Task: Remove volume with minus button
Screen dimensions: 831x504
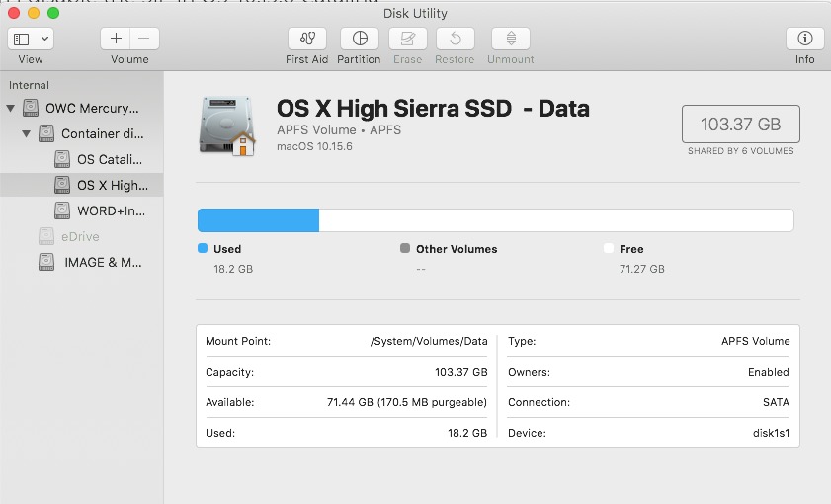Action: [x=144, y=39]
